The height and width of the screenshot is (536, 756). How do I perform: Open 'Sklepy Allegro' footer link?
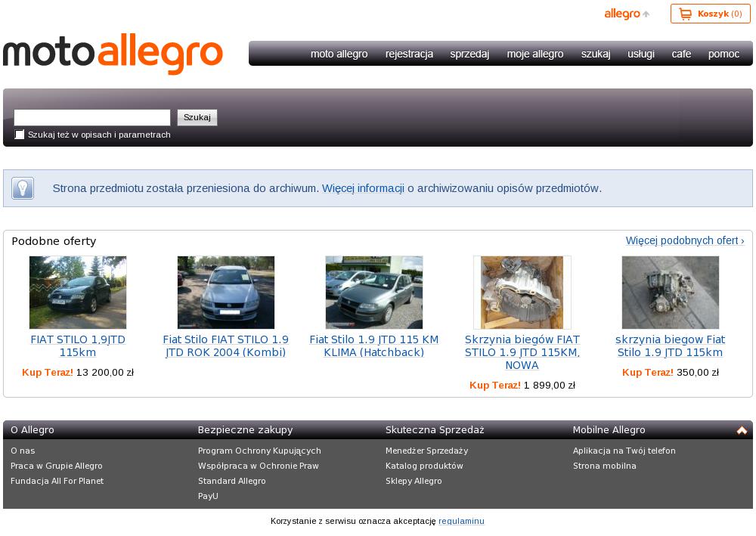(x=414, y=481)
